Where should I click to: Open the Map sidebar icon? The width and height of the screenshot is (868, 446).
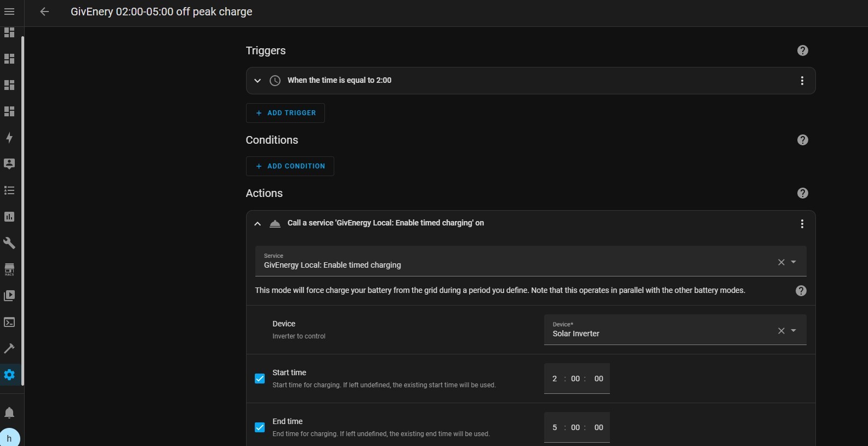click(9, 163)
